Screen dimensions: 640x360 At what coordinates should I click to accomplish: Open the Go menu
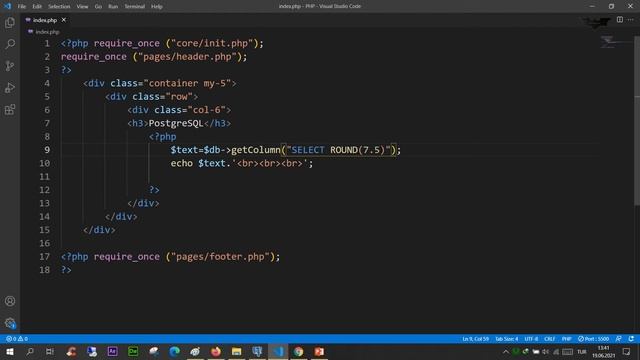98,6
